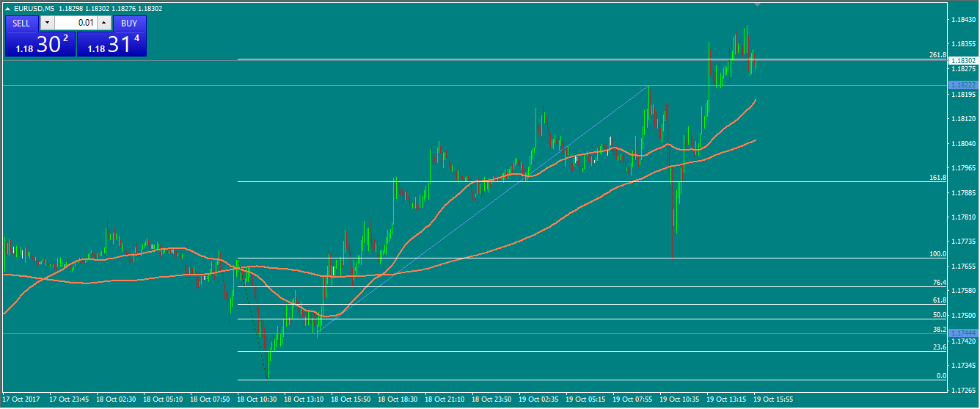Click the 0.01 lot volume field
This screenshot has width=980, height=409.
click(76, 23)
